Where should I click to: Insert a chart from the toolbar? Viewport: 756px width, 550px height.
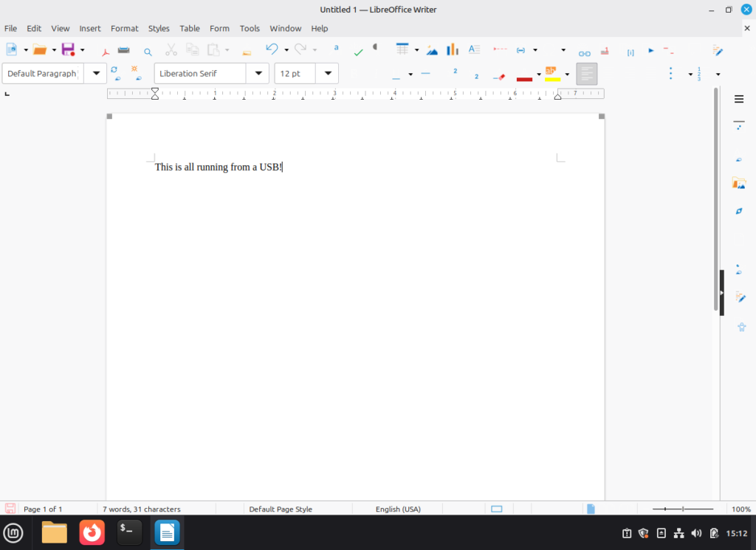pyautogui.click(x=453, y=50)
